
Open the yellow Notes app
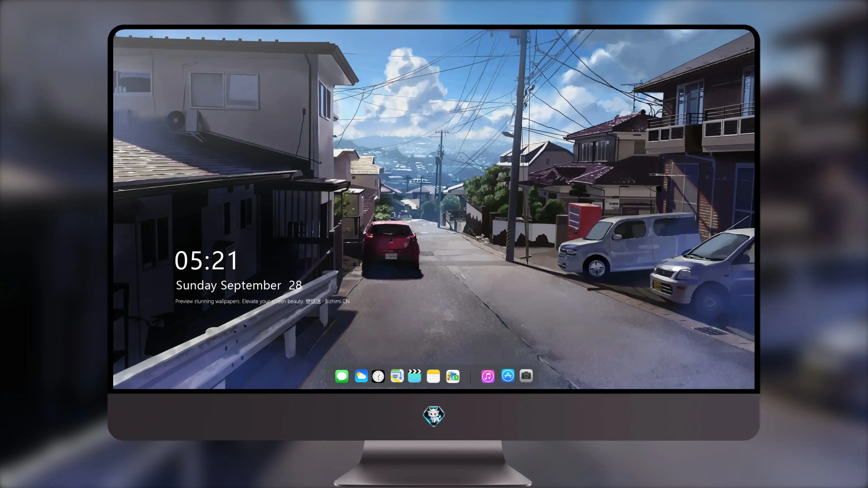click(x=433, y=376)
